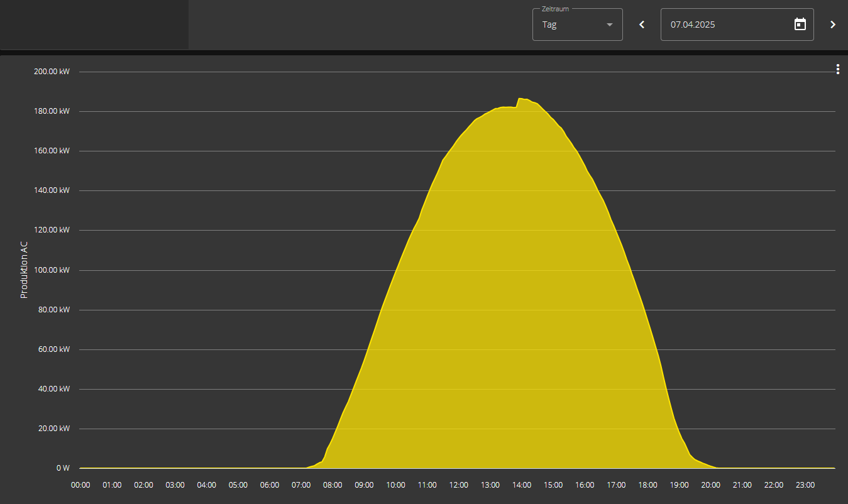Click the 180.00 kW axis label
This screenshot has width=848, height=504.
point(52,111)
